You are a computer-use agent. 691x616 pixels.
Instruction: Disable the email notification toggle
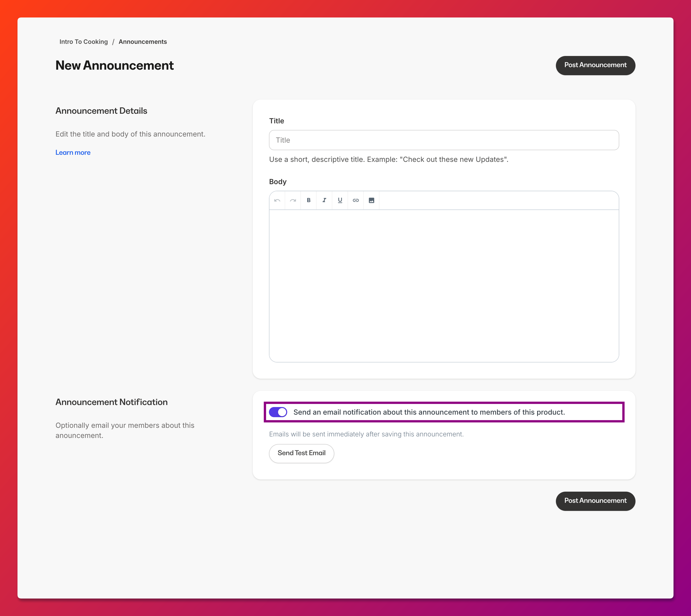point(278,412)
